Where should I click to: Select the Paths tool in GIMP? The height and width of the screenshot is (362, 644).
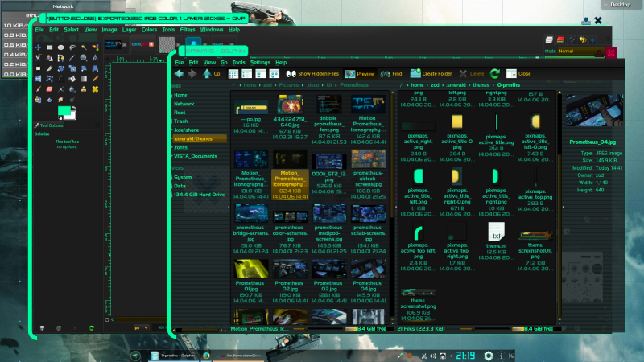[61, 58]
